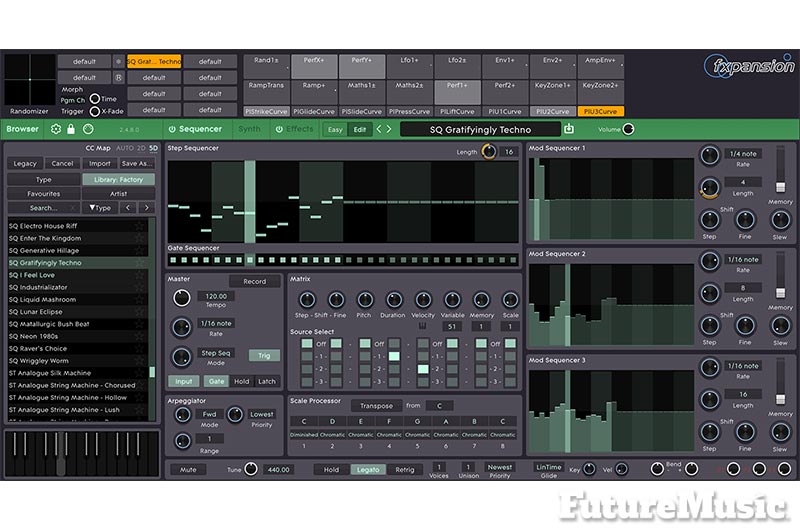Switch to Edit view mode
The width and height of the screenshot is (800, 530).
(360, 130)
